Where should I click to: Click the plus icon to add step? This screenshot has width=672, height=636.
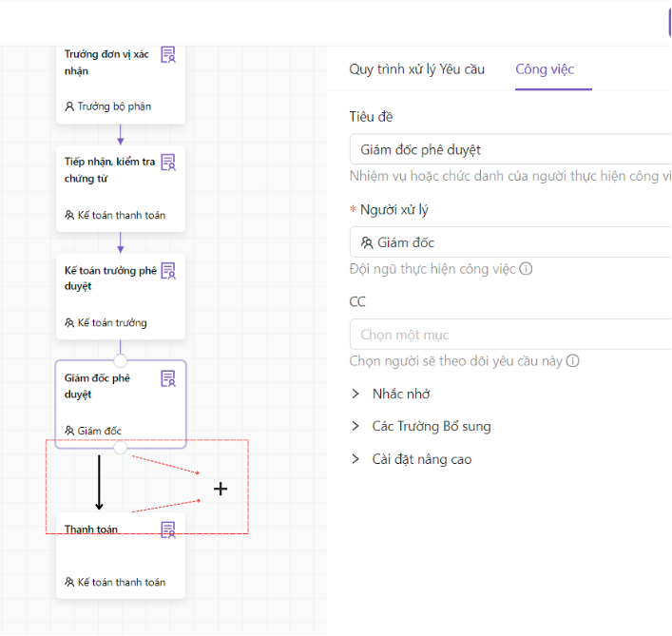[221, 489]
